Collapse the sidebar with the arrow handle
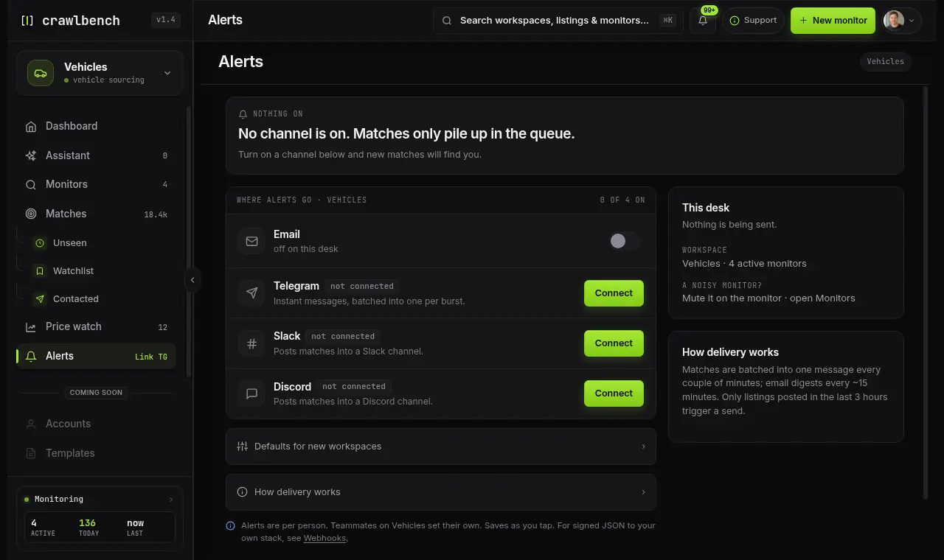This screenshot has width=944, height=560. (x=192, y=280)
